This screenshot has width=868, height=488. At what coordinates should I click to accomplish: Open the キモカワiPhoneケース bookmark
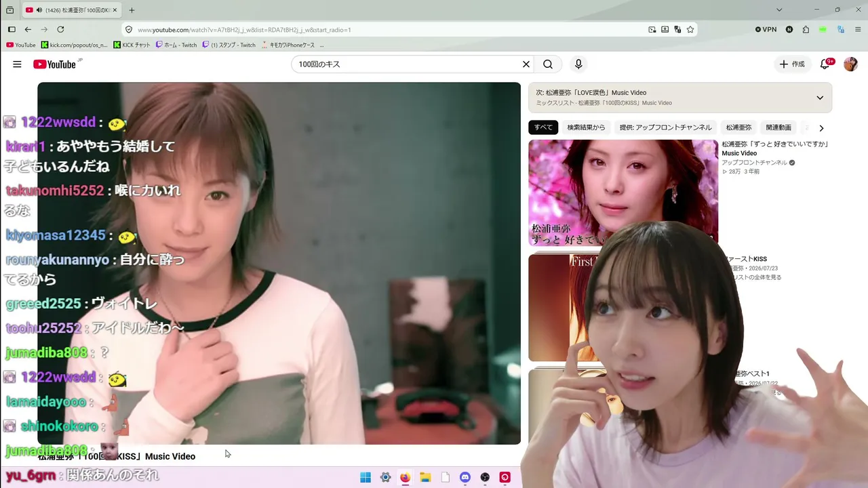(288, 45)
